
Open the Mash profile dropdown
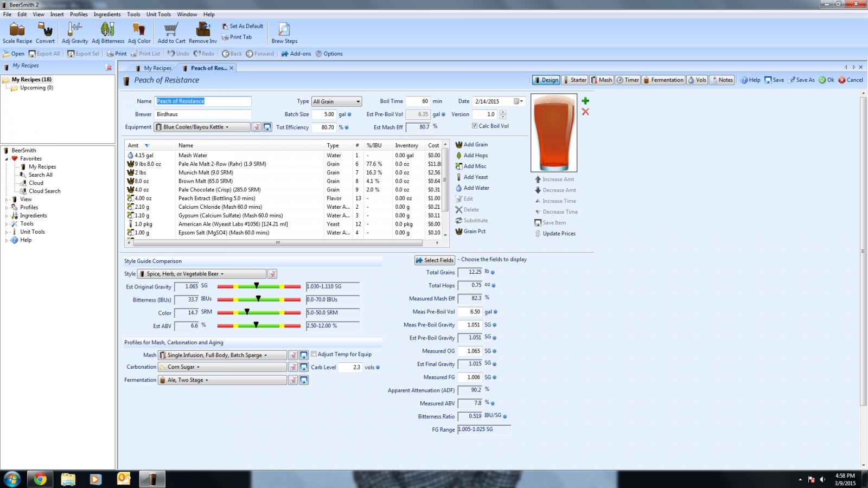222,355
